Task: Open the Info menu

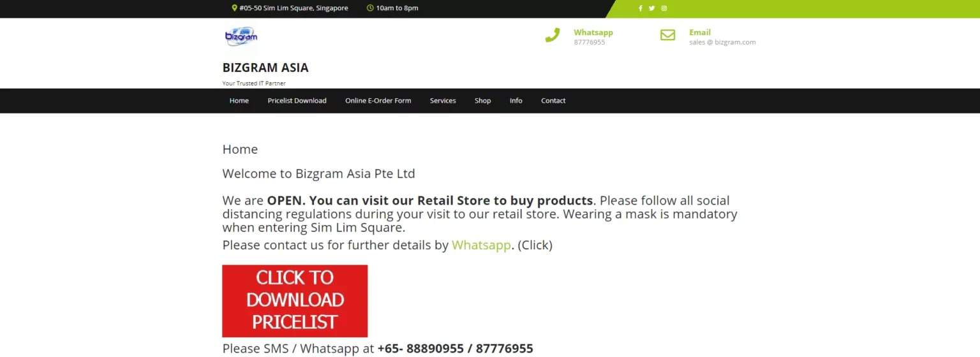Action: point(516,101)
